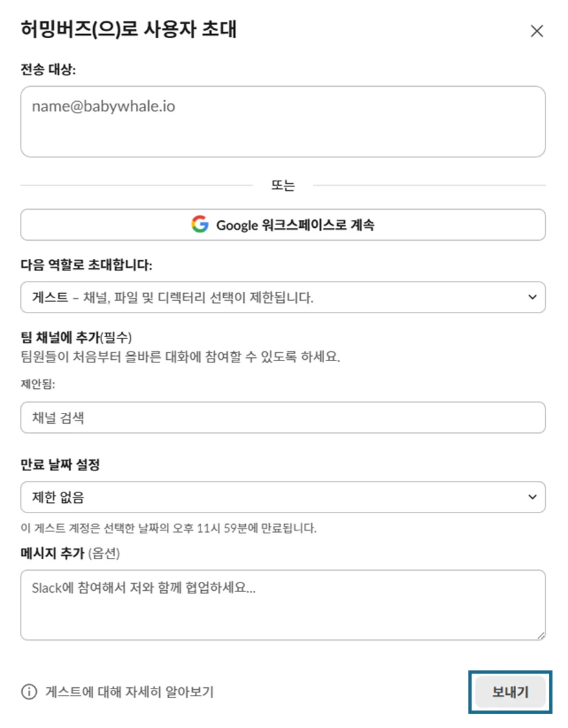Screen dimensions: 568x728
Task: Open the 게스트에 대해 자세히 알아보기 link
Action: pos(129,692)
